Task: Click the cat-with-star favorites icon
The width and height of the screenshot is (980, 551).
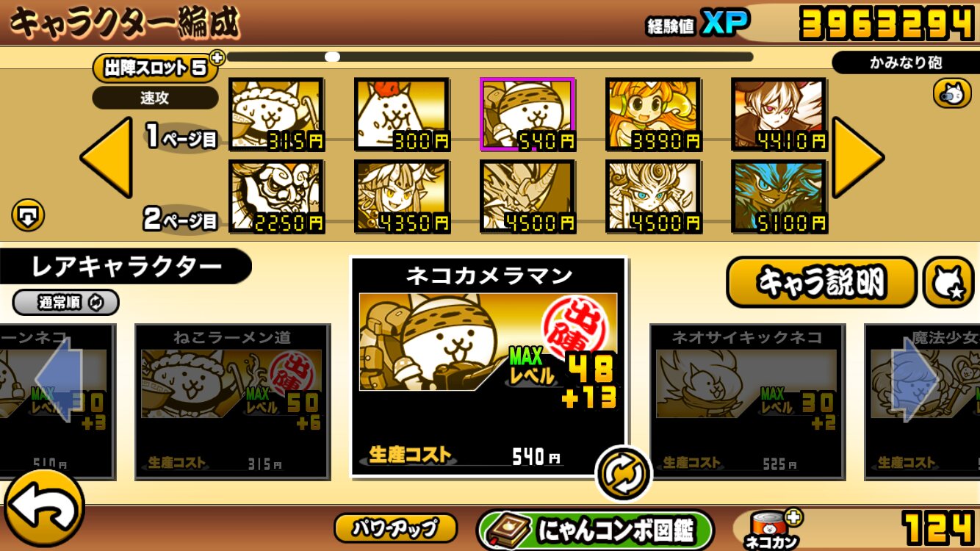Action: pyautogui.click(x=948, y=282)
